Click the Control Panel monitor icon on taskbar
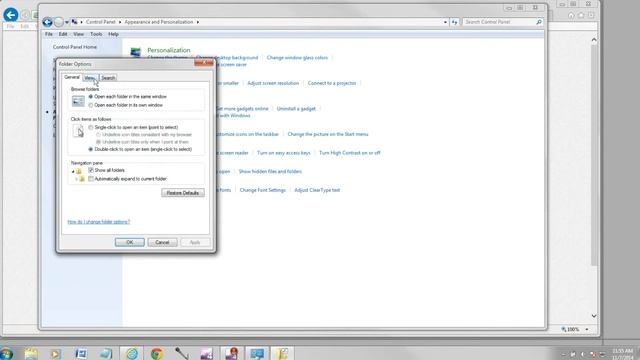Viewport: 640px width, 360px height. (257, 353)
